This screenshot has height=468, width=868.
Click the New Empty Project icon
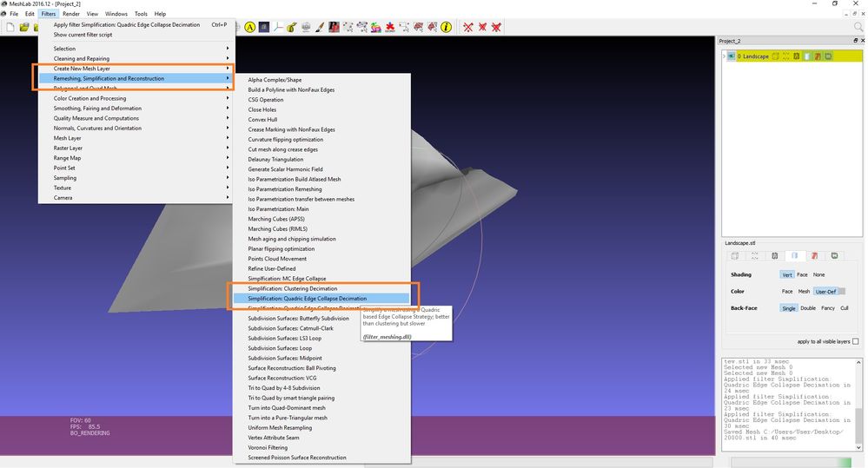tap(10, 27)
